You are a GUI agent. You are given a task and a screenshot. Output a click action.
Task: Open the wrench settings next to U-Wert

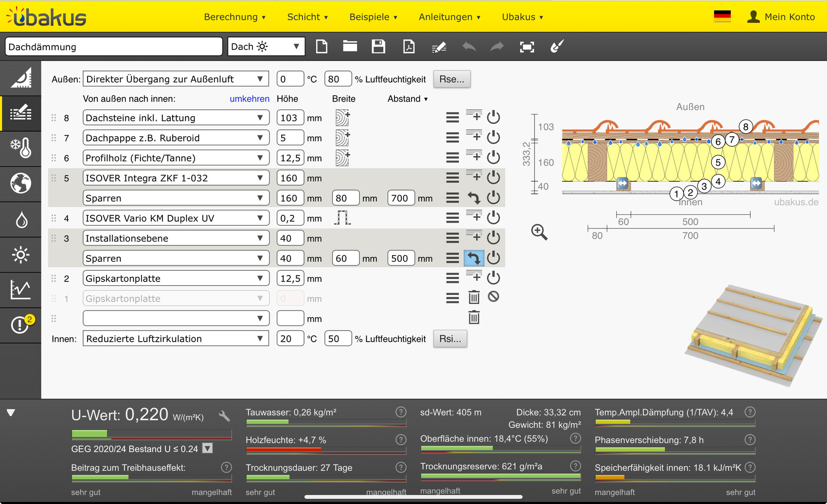coord(224,416)
